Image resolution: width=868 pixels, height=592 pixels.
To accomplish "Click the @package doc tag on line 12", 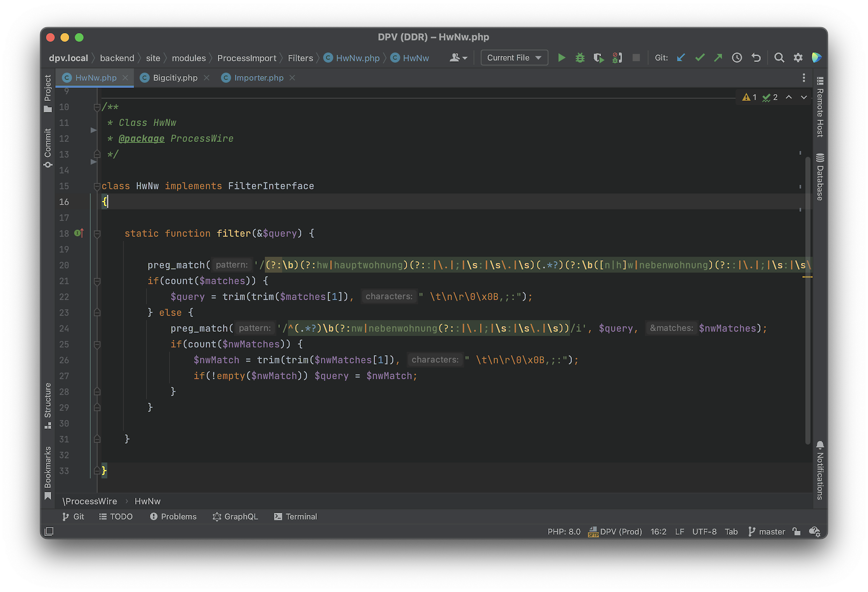I will coord(142,139).
